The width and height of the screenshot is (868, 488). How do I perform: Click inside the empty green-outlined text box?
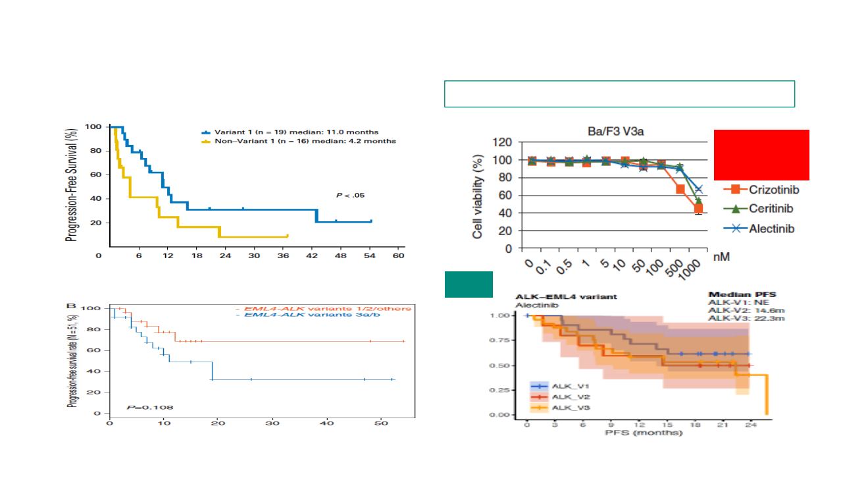click(x=620, y=94)
